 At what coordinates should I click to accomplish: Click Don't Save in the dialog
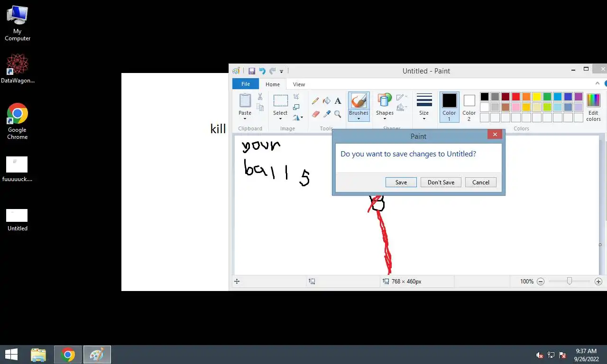[x=441, y=182]
